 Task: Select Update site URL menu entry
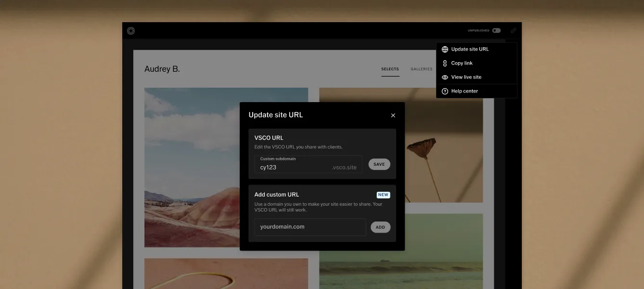click(477, 49)
